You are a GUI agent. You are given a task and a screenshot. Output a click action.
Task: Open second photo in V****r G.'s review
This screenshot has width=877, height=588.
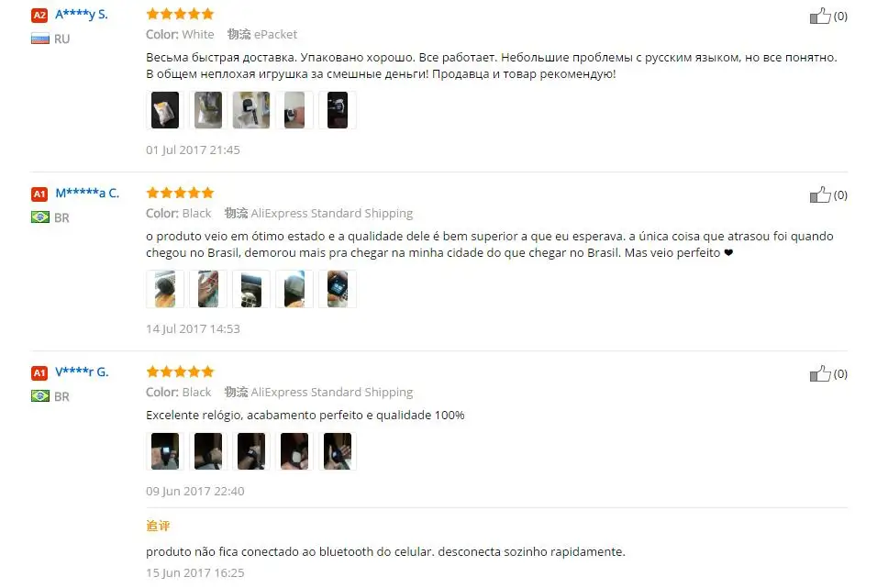208,451
